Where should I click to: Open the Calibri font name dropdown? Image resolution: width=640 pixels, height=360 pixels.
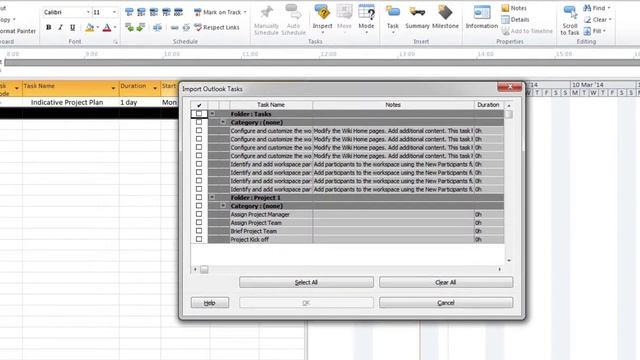pyautogui.click(x=88, y=12)
